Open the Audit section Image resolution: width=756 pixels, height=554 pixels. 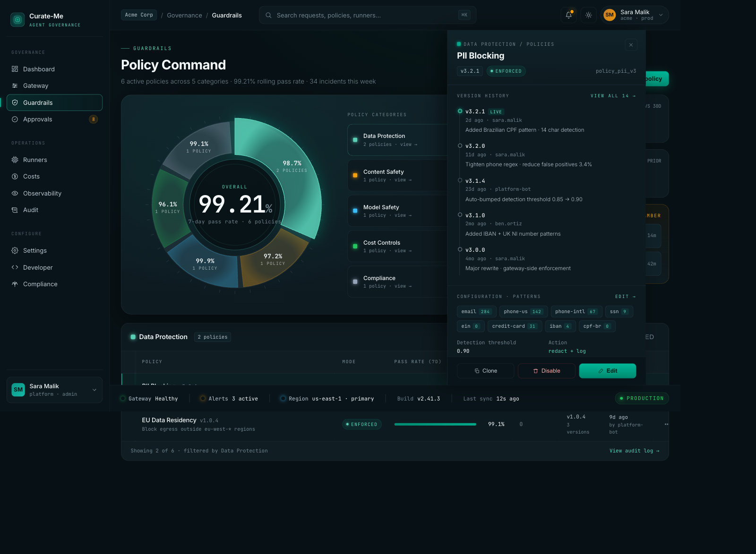click(31, 210)
